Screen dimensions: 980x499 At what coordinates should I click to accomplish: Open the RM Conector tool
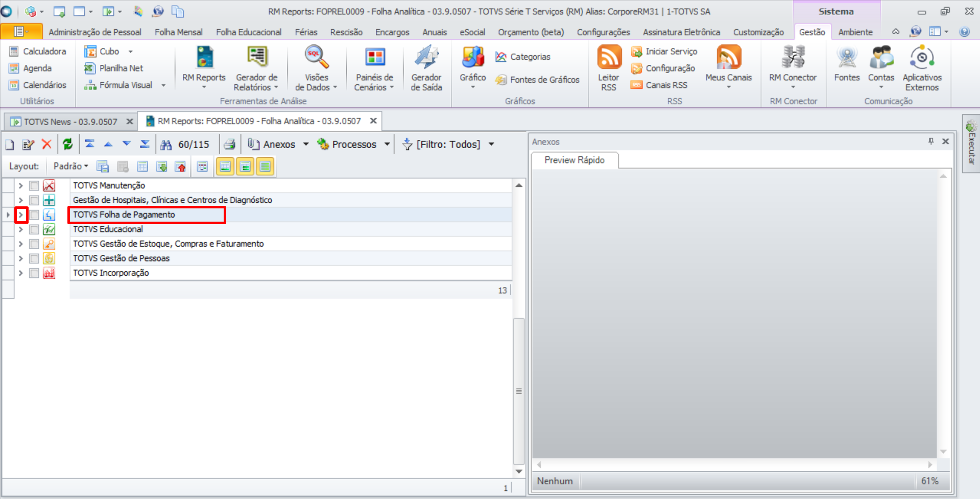[x=793, y=66]
